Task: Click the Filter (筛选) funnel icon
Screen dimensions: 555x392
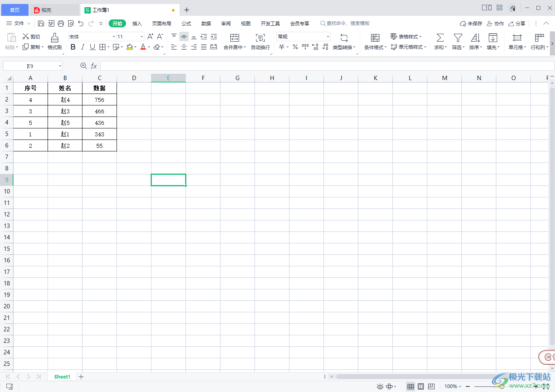Action: (x=458, y=38)
